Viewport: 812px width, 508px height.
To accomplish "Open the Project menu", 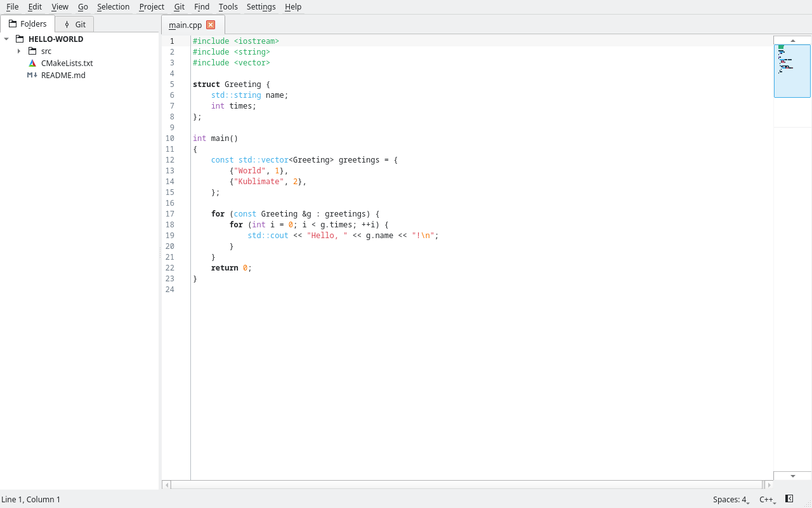I will coord(152,7).
